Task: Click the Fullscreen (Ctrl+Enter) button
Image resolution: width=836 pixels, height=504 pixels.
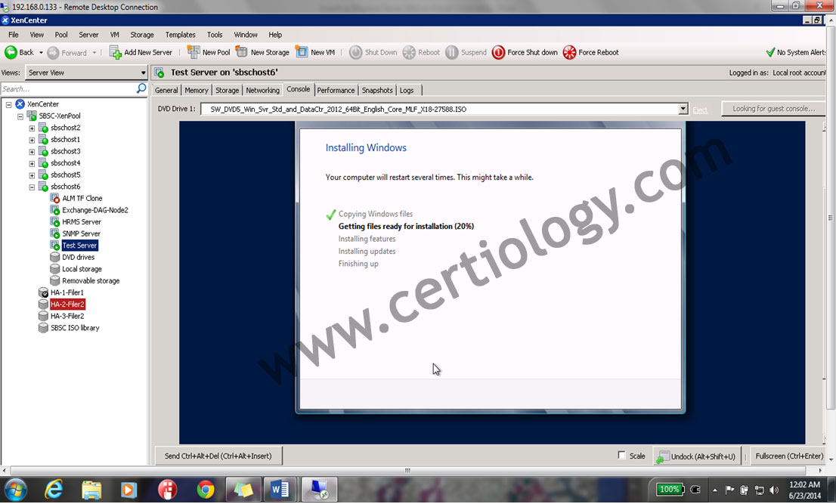Action: [x=789, y=456]
